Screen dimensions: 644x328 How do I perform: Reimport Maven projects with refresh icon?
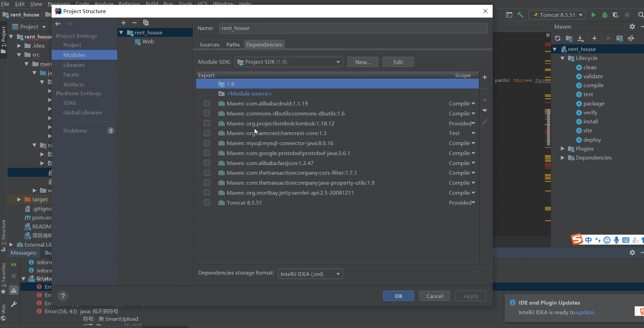click(558, 38)
